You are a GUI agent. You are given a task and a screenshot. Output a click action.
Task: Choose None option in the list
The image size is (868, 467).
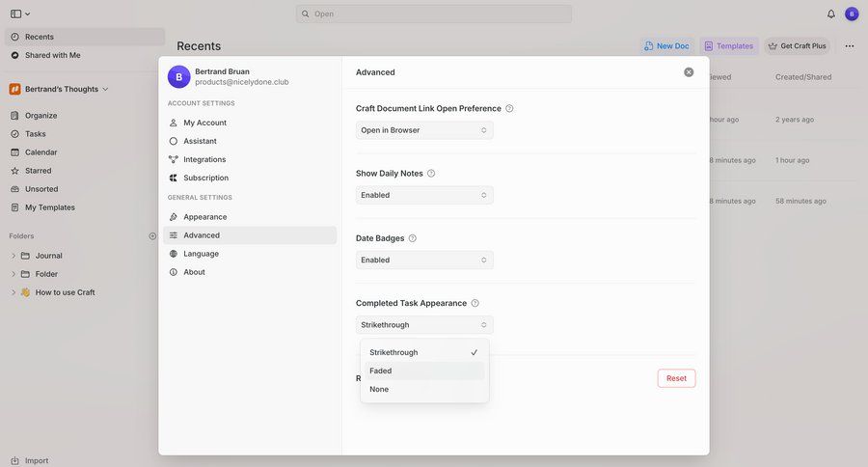click(x=424, y=389)
